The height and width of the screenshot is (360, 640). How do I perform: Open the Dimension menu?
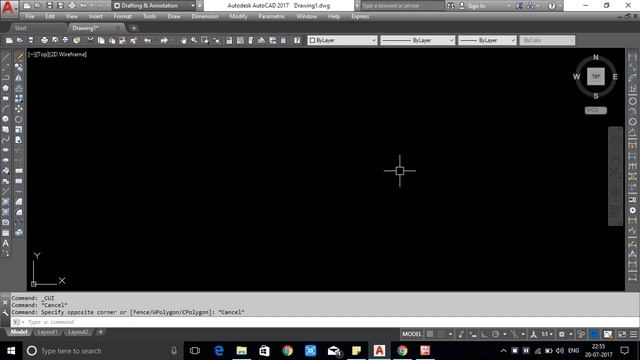pos(205,17)
